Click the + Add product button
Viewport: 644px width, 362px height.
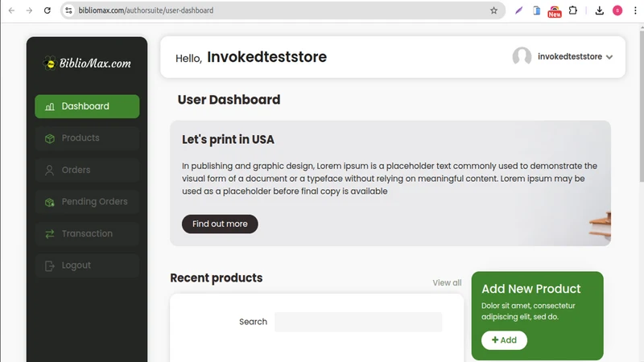point(504,340)
